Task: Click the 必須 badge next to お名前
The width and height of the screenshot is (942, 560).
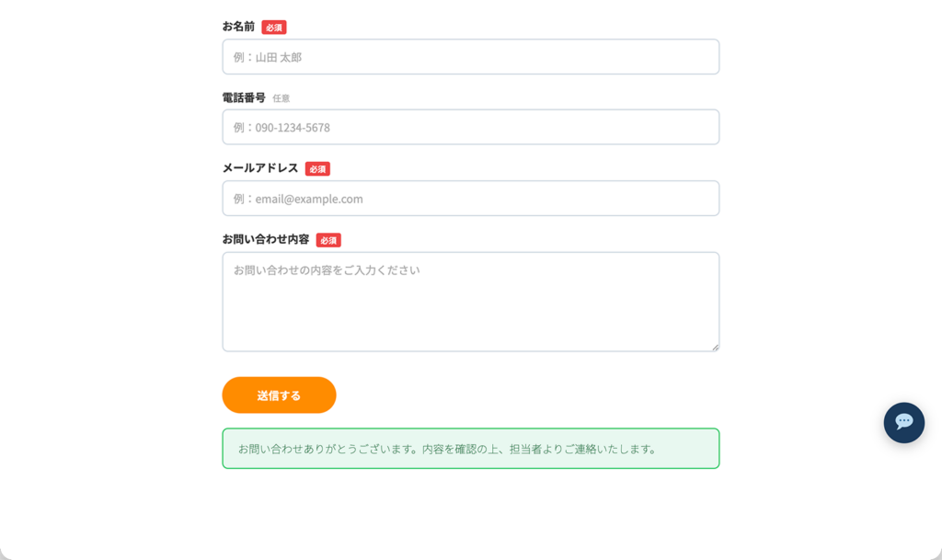Action: 273,27
